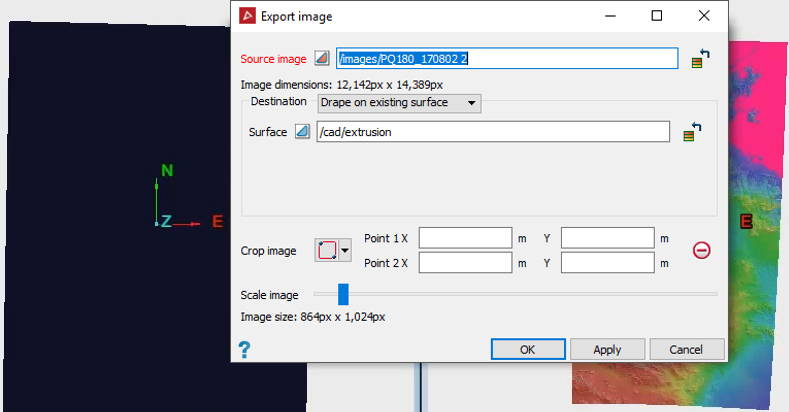Click the Export image dialog app logo icon
789x412 pixels.
(247, 16)
